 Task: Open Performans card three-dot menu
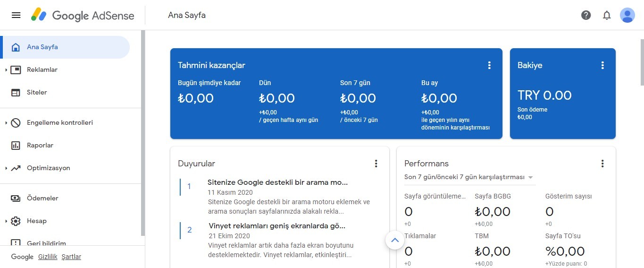tap(602, 164)
